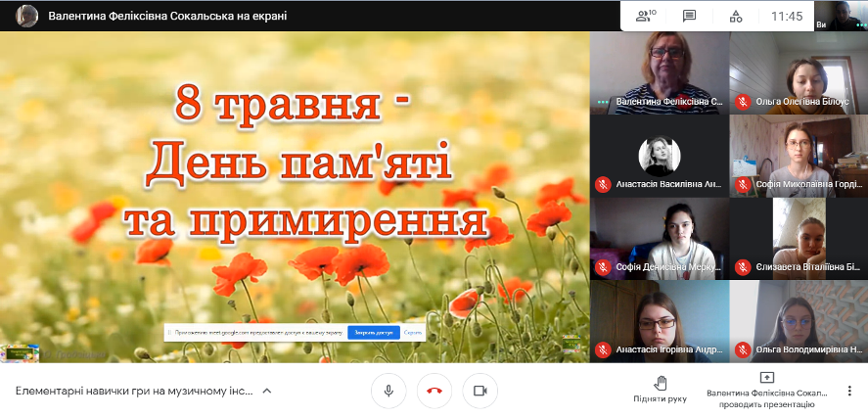Click the shared presentation slide area
Screen dimensions: 868x418
point(294,196)
